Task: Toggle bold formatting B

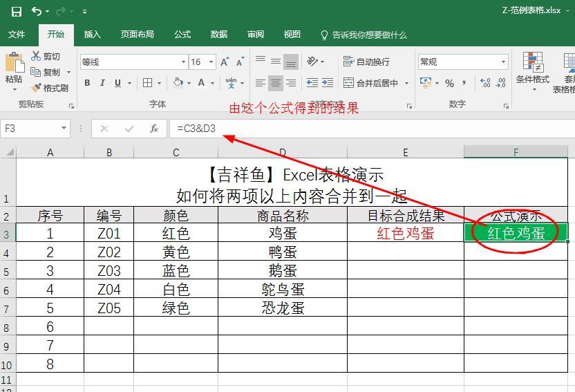Action: tap(87, 83)
